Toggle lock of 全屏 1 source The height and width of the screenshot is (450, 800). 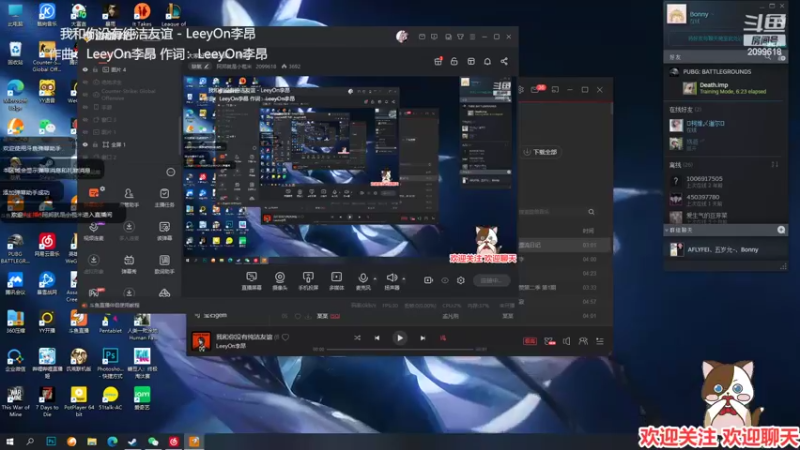pyautogui.click(x=95, y=144)
